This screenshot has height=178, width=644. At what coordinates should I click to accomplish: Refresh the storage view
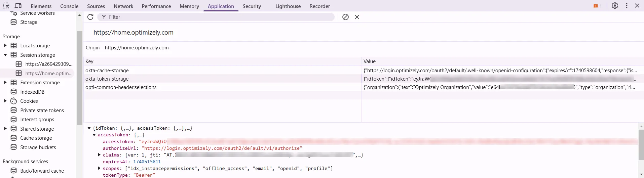coord(90,17)
